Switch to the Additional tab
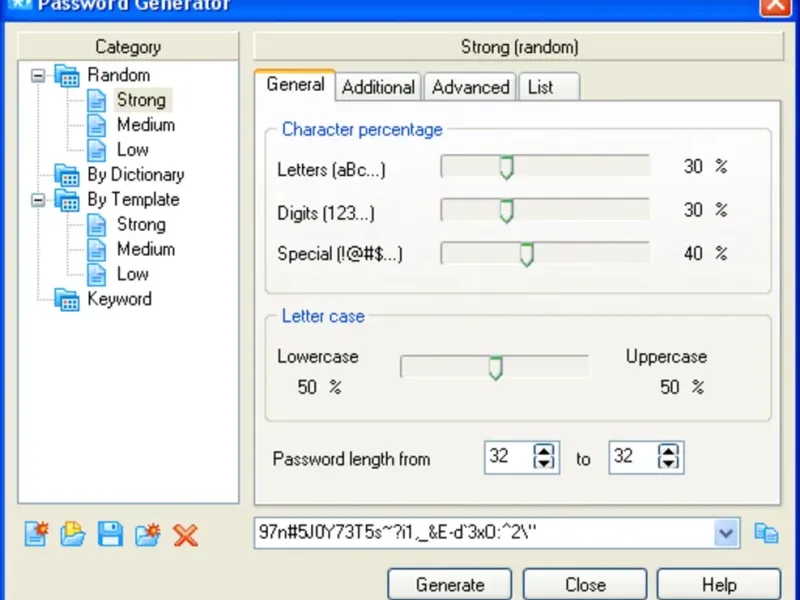The width and height of the screenshot is (800, 600). point(378,87)
